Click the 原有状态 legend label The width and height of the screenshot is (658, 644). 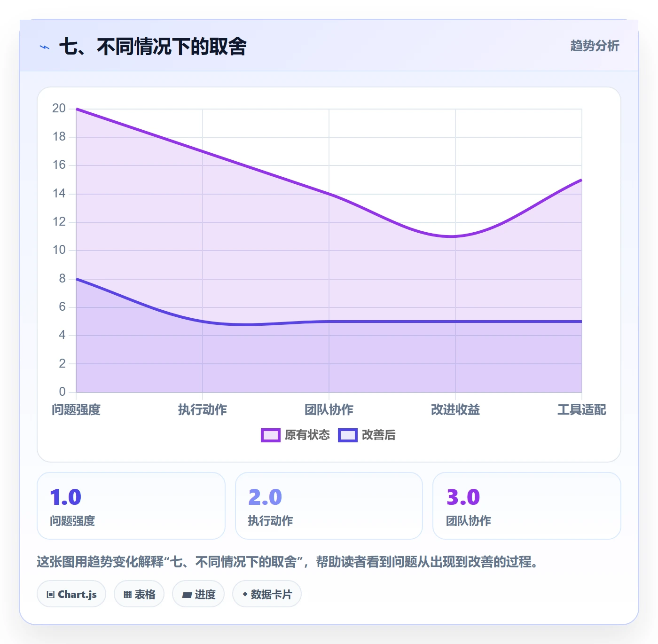(307, 435)
